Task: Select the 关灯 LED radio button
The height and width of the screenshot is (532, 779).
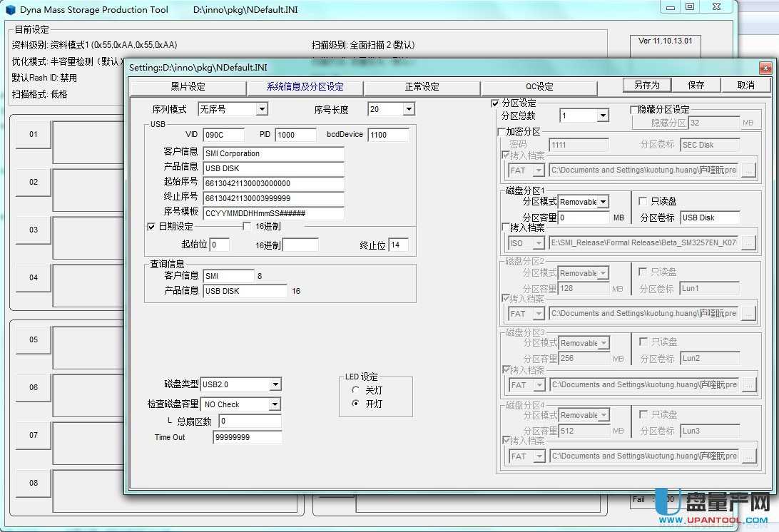Action: point(356,391)
